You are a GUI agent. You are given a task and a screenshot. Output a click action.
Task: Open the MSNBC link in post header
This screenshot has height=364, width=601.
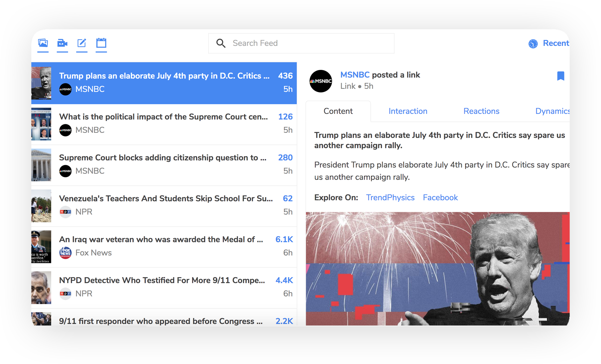(x=354, y=75)
